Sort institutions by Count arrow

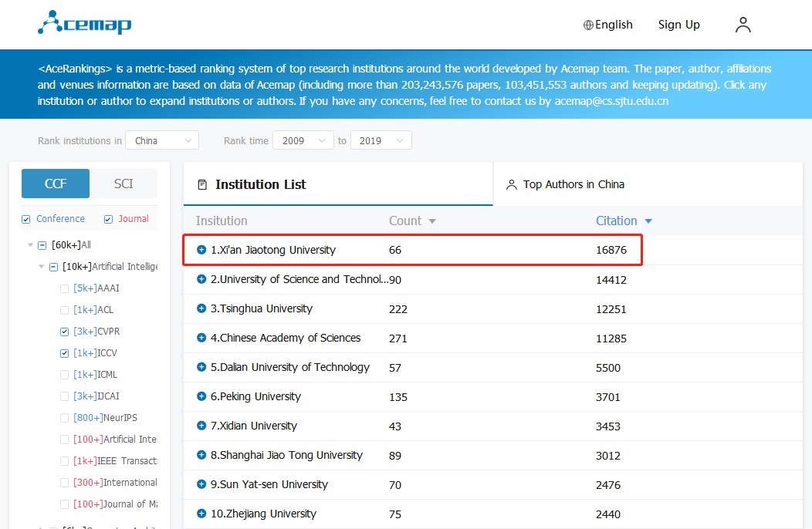click(432, 221)
